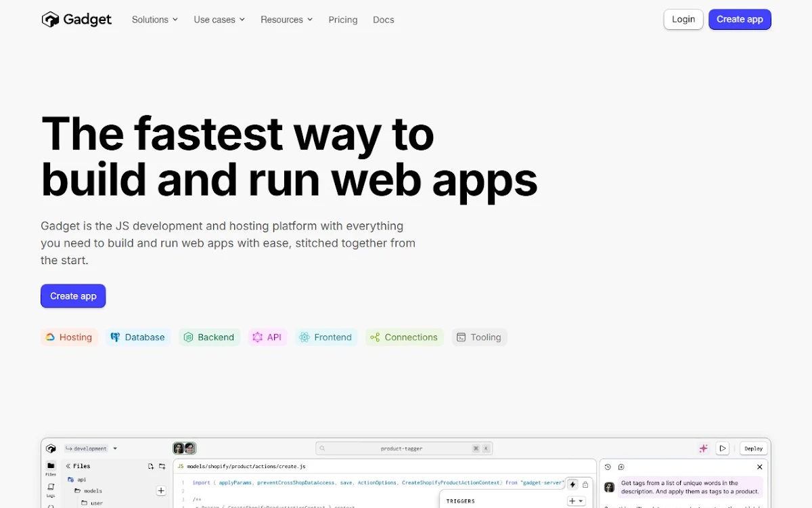Click the Gadget logo in the header
This screenshot has width=812, height=508.
pos(76,20)
